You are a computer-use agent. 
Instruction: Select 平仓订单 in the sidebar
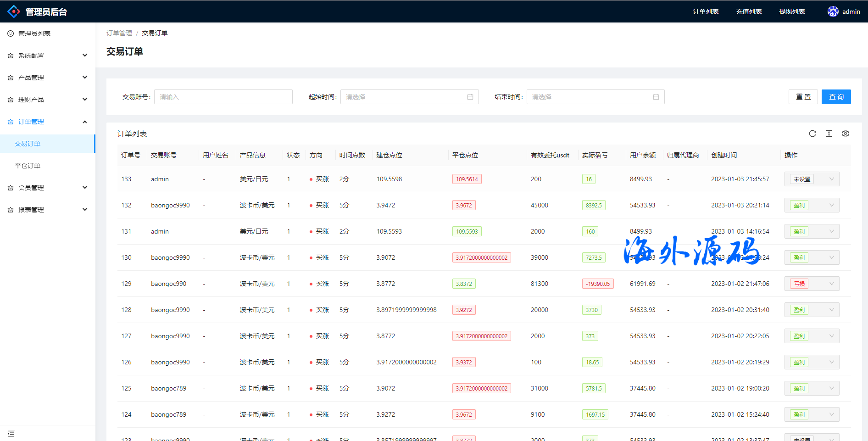28,166
